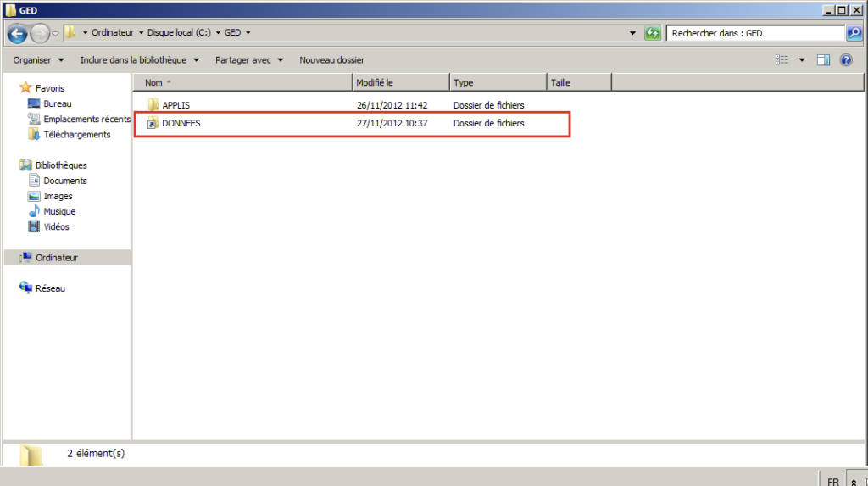The width and height of the screenshot is (868, 486).
Task: Click the change view icon
Action: click(x=782, y=60)
